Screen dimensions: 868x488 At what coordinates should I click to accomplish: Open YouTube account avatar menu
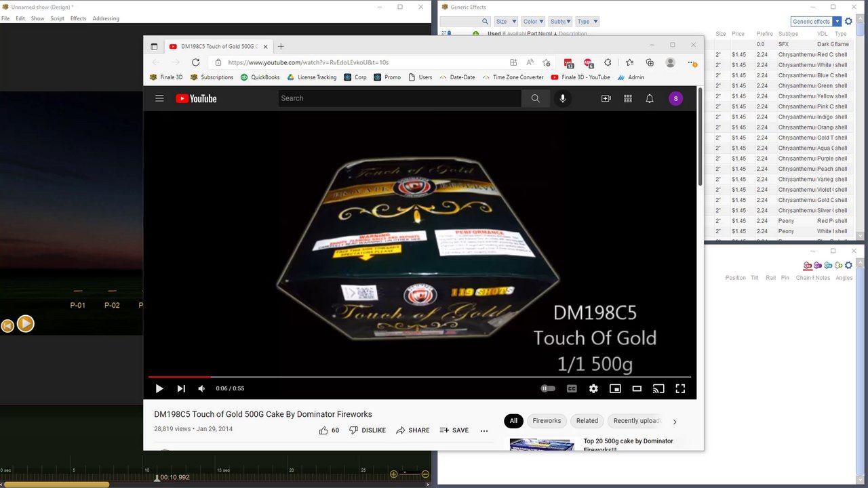pos(675,98)
